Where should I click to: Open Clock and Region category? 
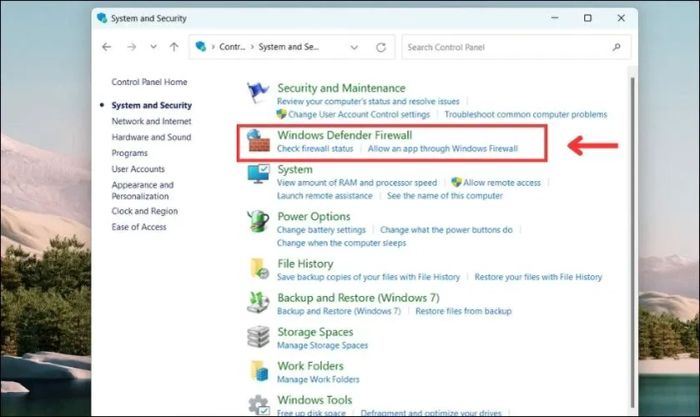pos(145,211)
